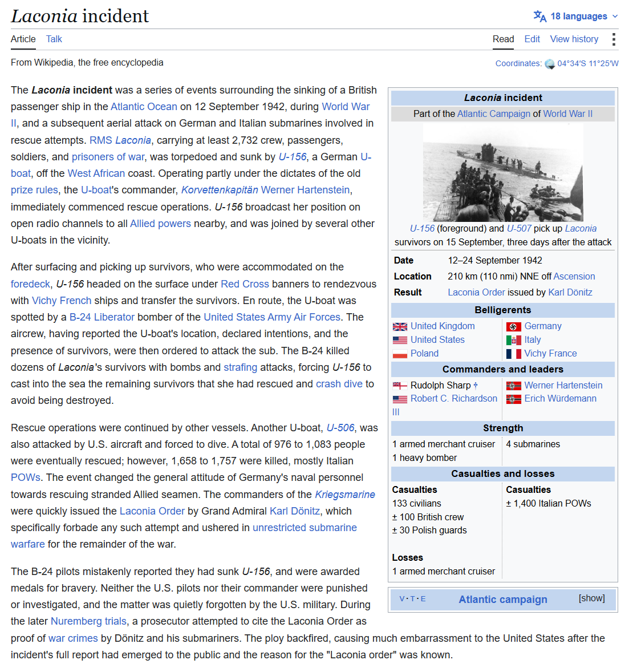
Task: Select the Read tab
Action: pyautogui.click(x=503, y=39)
